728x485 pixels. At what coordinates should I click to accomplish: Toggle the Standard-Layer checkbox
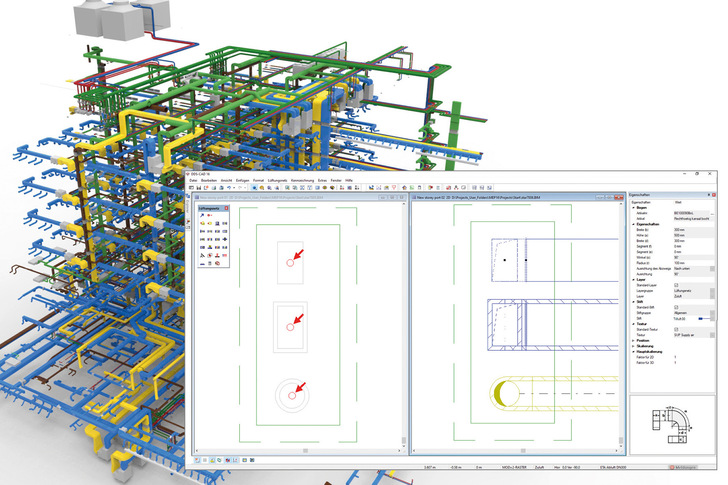[678, 284]
